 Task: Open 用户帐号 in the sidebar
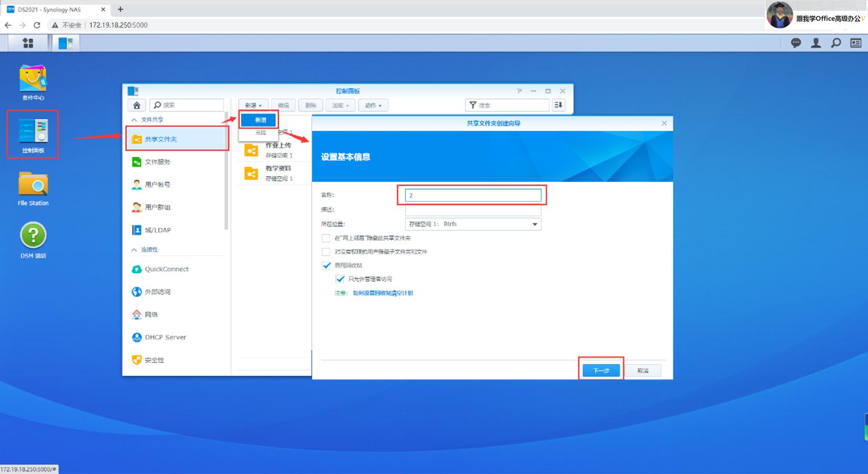point(177,184)
